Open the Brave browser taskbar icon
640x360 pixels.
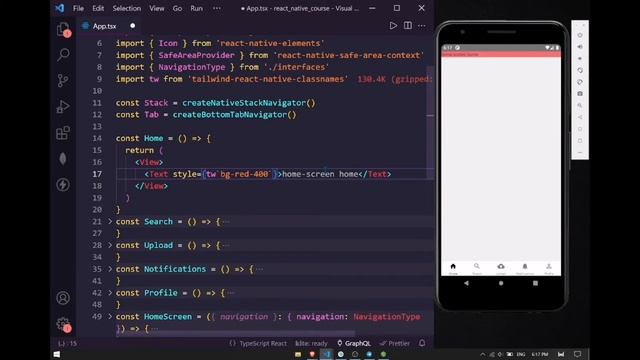312,354
